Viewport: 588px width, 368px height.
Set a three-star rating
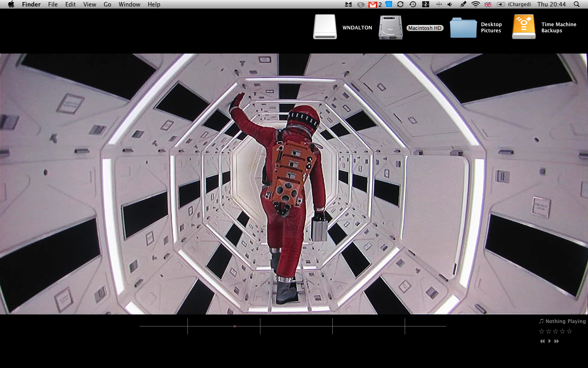coord(555,331)
